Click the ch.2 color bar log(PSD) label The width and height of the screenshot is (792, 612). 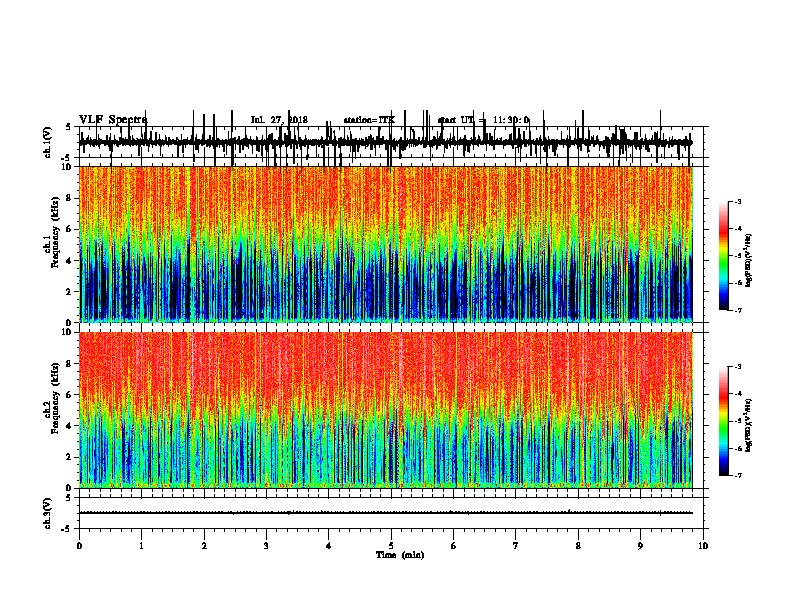[748, 425]
